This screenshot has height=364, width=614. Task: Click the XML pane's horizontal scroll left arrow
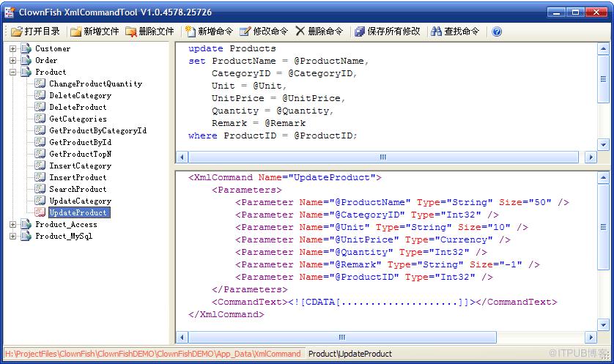182,338
